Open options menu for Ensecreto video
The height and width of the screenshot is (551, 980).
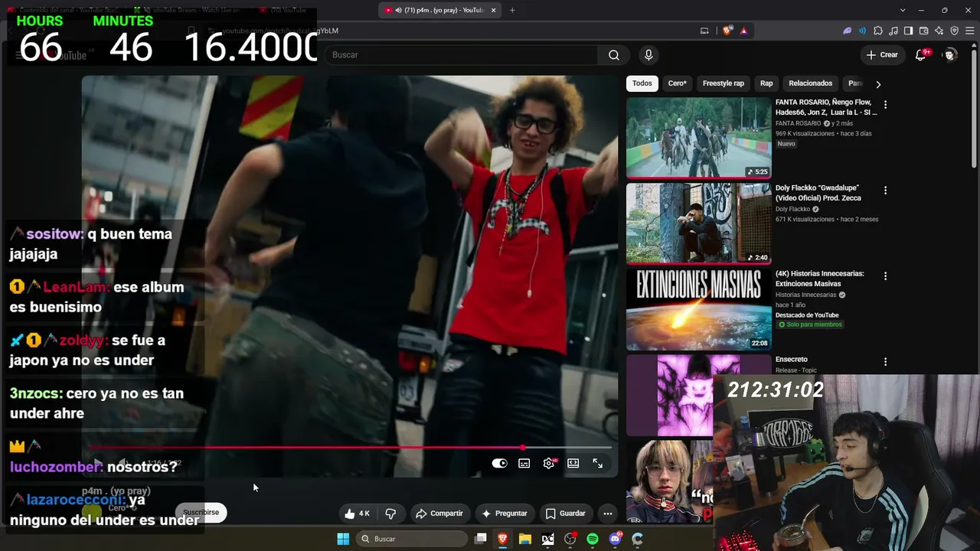[x=885, y=361]
